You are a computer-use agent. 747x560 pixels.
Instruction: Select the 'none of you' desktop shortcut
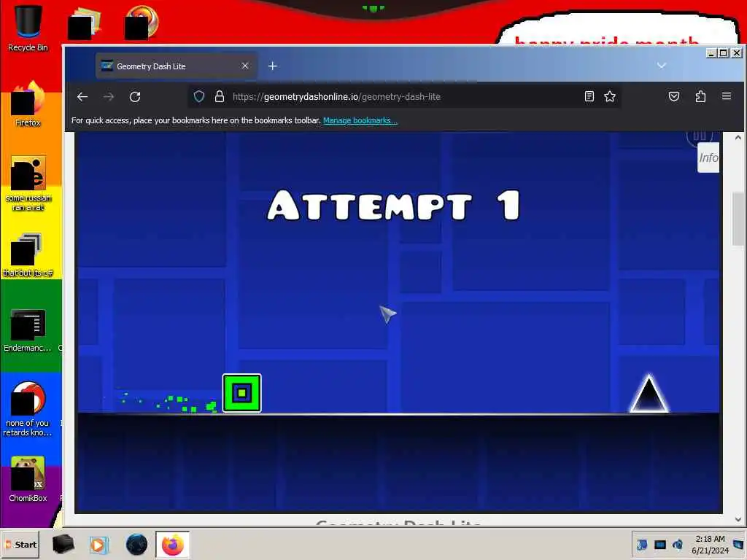click(x=28, y=408)
